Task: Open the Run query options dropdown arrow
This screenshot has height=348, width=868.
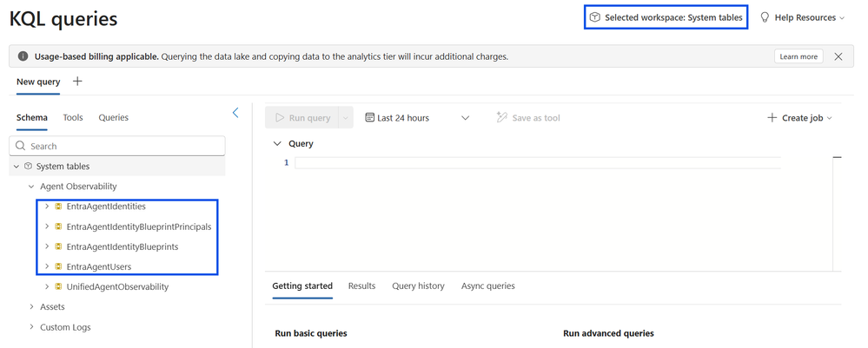Action: 346,117
